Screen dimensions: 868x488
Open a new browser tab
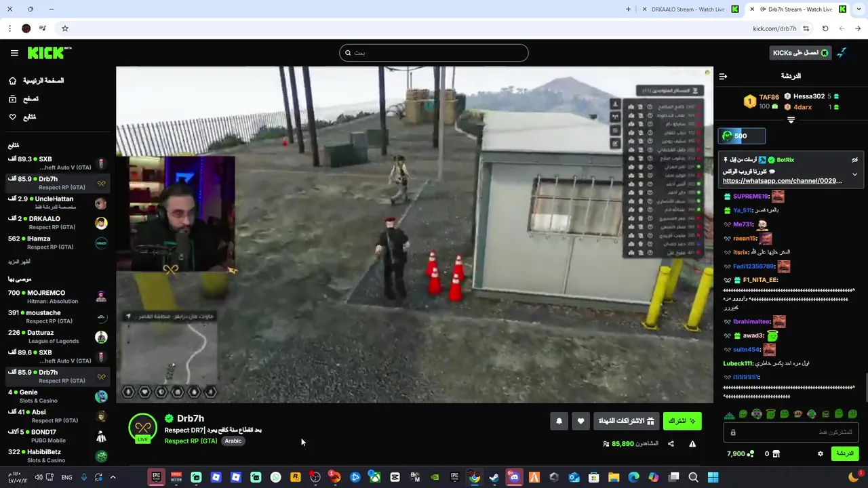[628, 9]
